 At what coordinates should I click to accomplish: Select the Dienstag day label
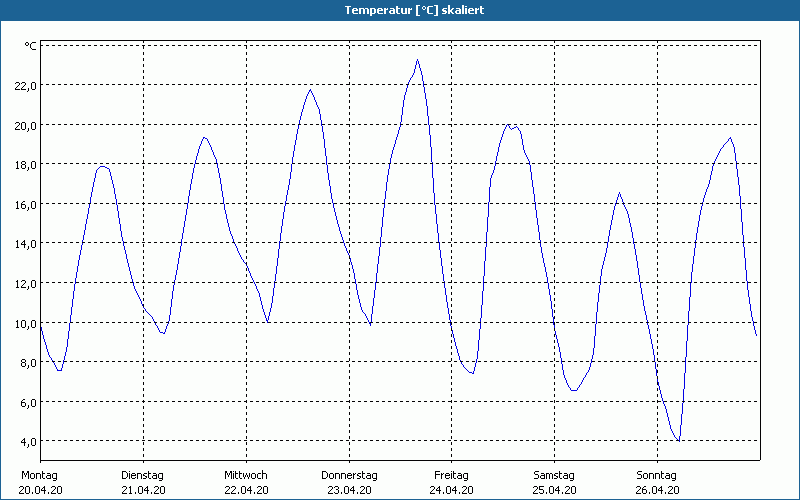pos(142,475)
